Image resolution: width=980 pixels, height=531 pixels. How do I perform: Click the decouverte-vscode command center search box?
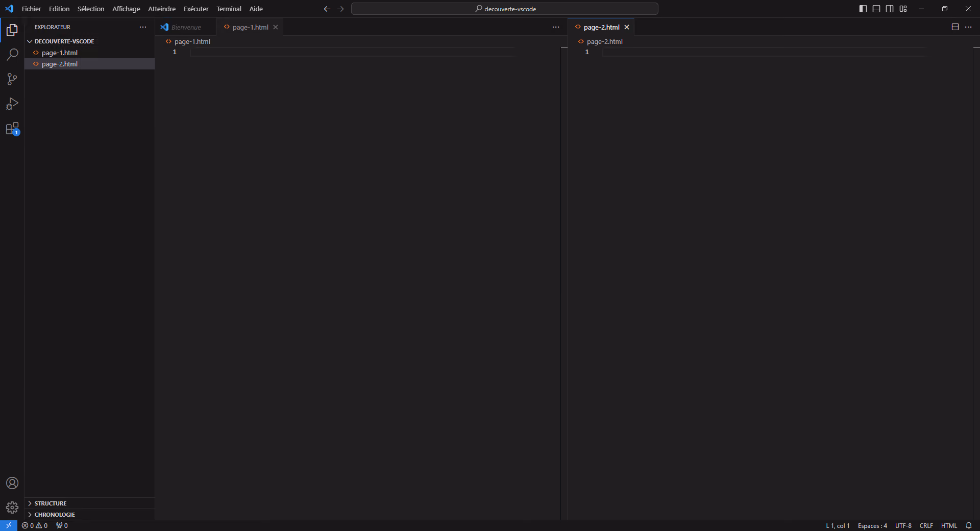coord(504,9)
